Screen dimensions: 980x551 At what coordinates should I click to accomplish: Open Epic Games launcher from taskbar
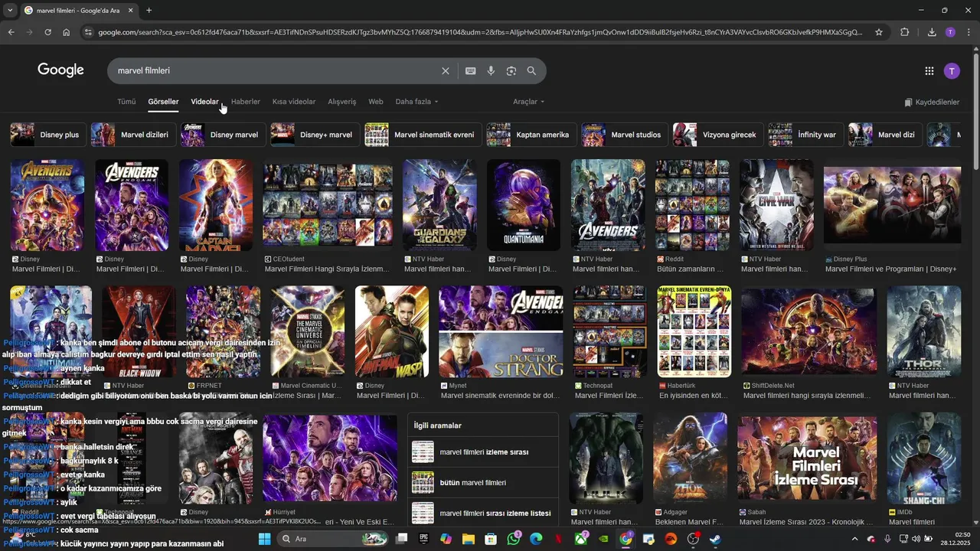point(423,539)
